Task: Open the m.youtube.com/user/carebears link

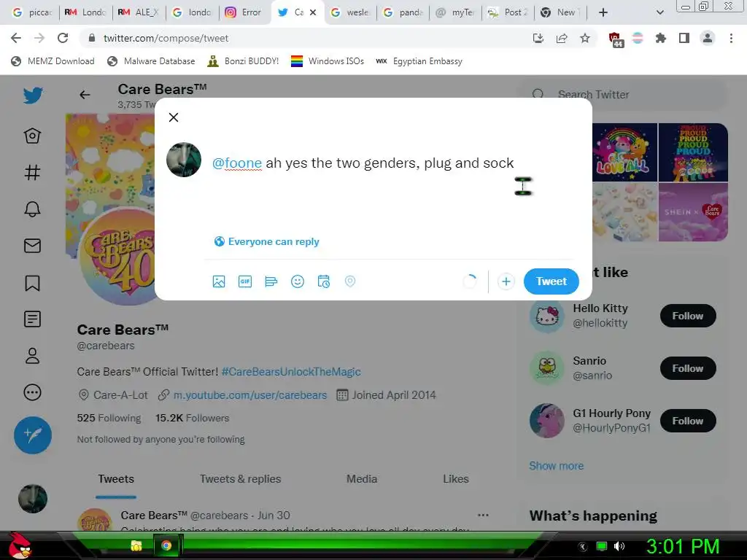Action: pyautogui.click(x=250, y=394)
